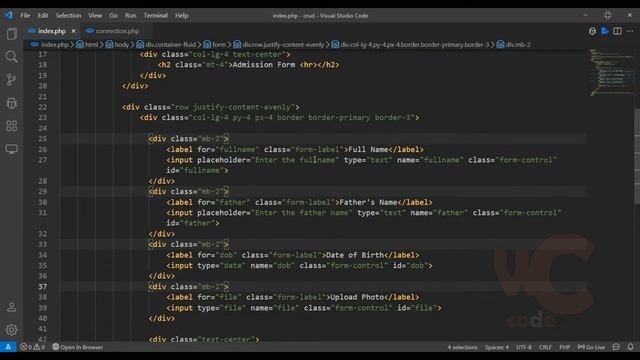The image size is (640, 360).
Task: Click 'Enter the father name' placeholder string
Action: (301, 213)
